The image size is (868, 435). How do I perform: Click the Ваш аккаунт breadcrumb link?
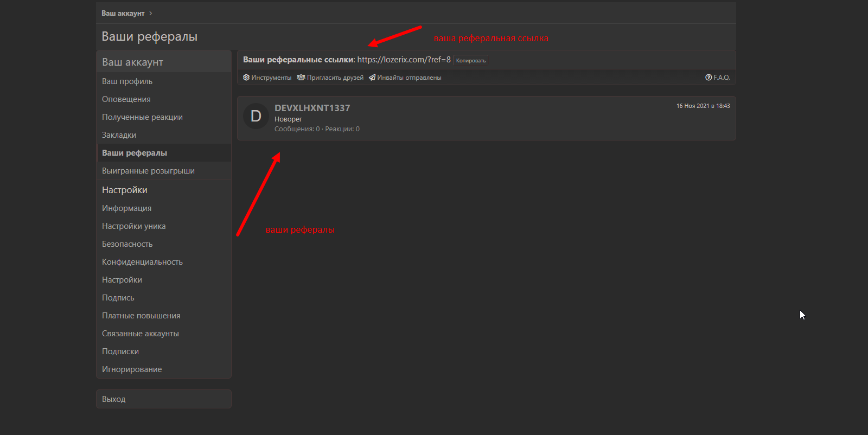tap(123, 13)
